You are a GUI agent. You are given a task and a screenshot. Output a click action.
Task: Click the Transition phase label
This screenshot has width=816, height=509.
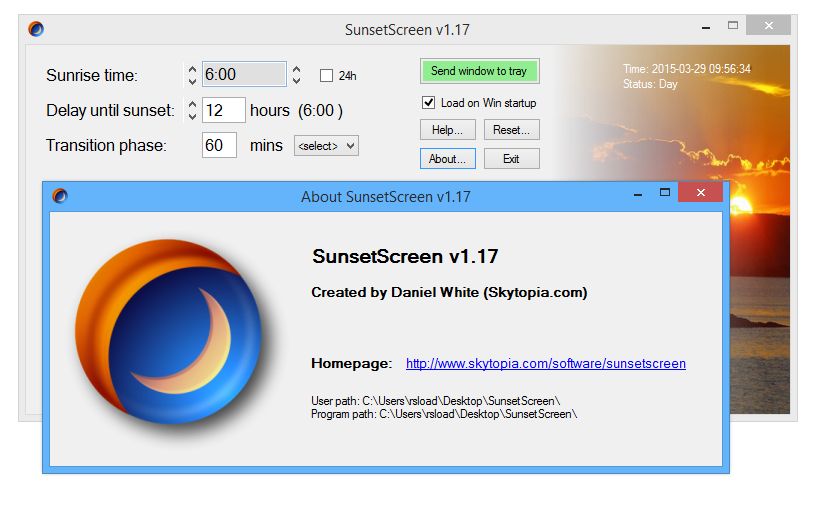coord(106,145)
